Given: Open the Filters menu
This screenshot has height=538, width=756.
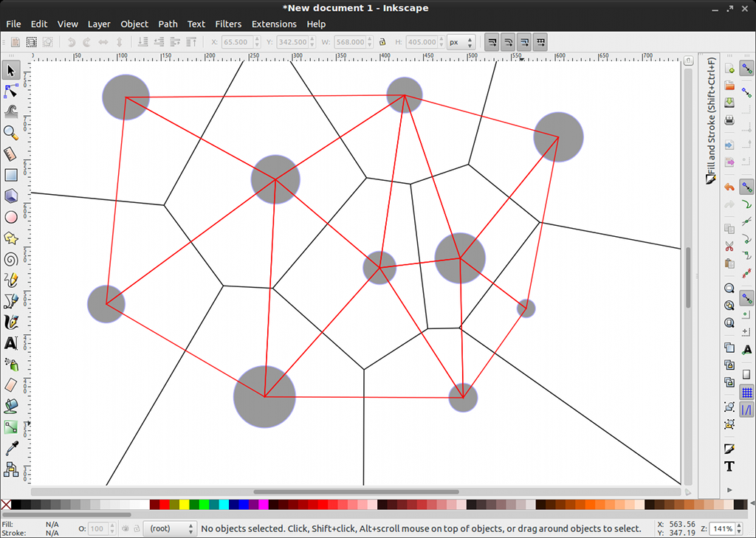Looking at the screenshot, I should [228, 24].
